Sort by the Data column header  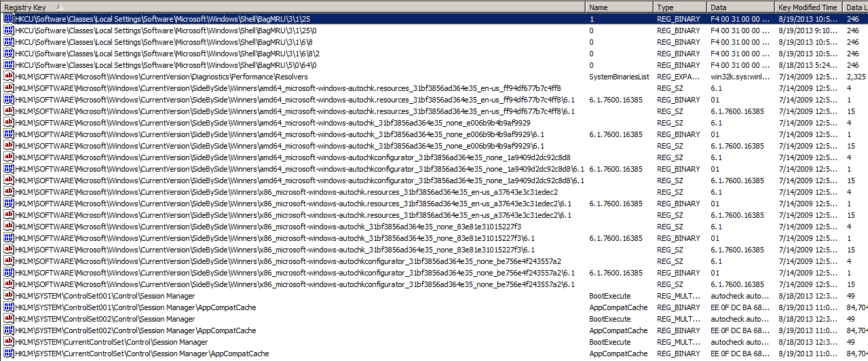click(740, 7)
